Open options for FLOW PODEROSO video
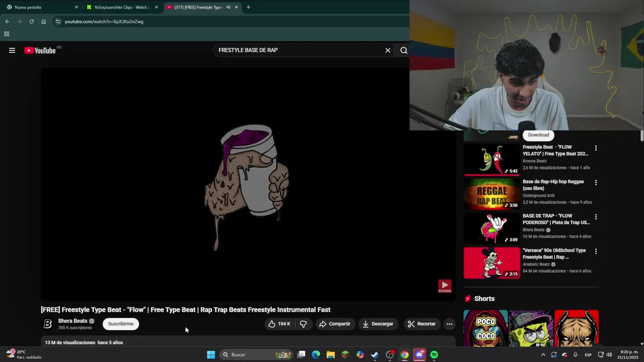The image size is (644, 362). (596, 217)
